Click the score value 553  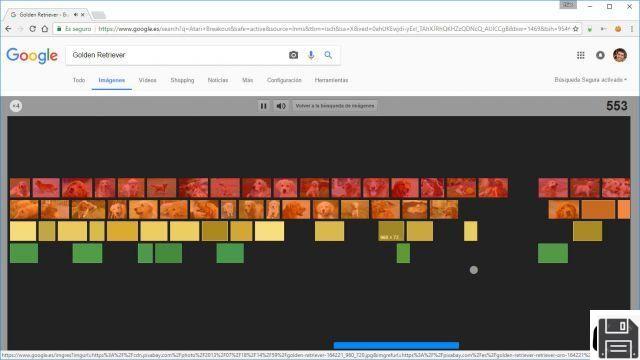pyautogui.click(x=616, y=106)
